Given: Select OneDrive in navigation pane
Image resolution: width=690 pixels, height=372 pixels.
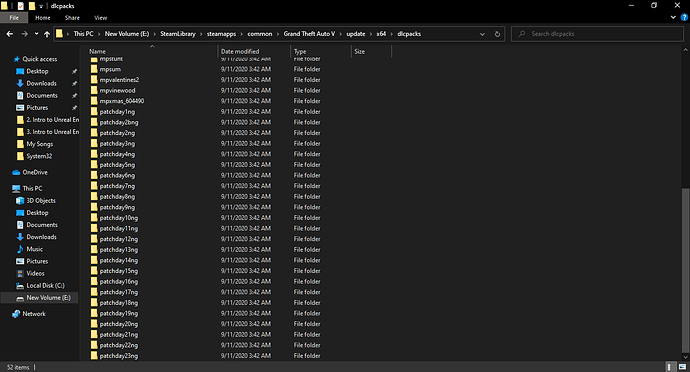Looking at the screenshot, I should [x=35, y=173].
